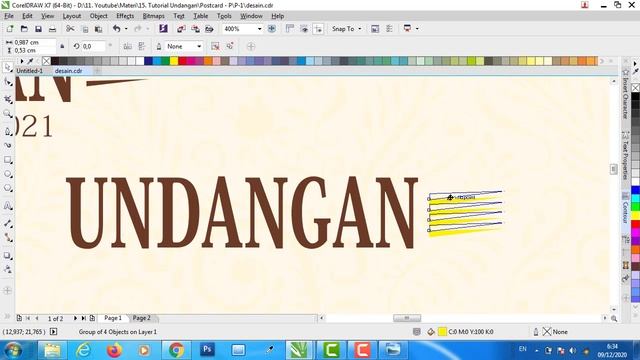Open the Bitmaps menu
The image size is (640, 360).
point(153,16)
